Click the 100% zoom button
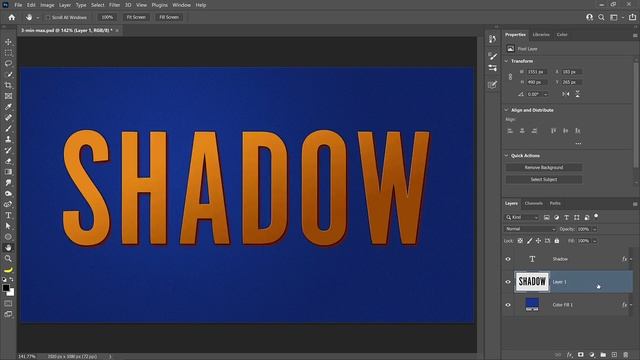Image resolution: width=640 pixels, height=360 pixels. click(107, 18)
